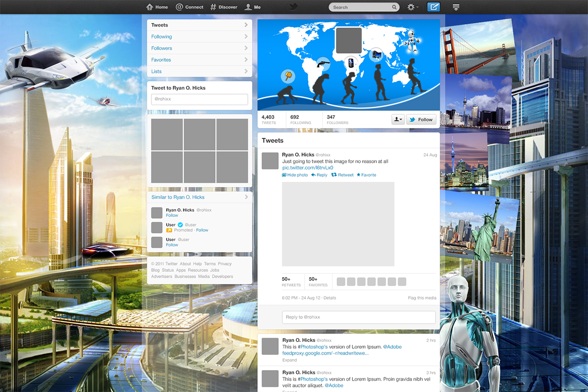Click the first retweeter avatar square
Image resolution: width=588 pixels, height=392 pixels.
(341, 282)
